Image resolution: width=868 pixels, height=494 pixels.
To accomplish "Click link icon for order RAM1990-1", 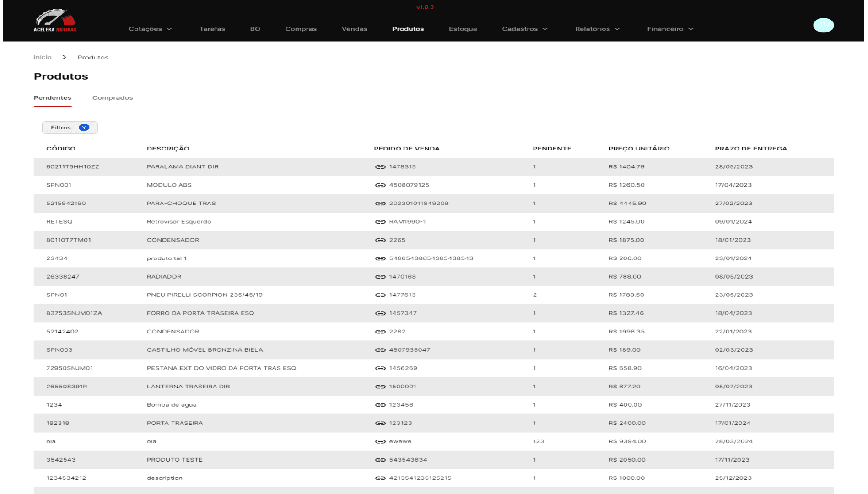I will [x=380, y=222].
